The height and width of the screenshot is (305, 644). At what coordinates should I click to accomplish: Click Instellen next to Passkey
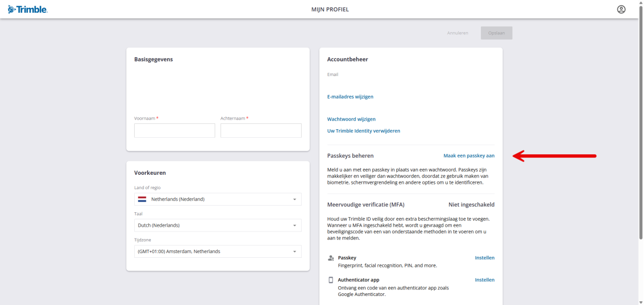484,258
